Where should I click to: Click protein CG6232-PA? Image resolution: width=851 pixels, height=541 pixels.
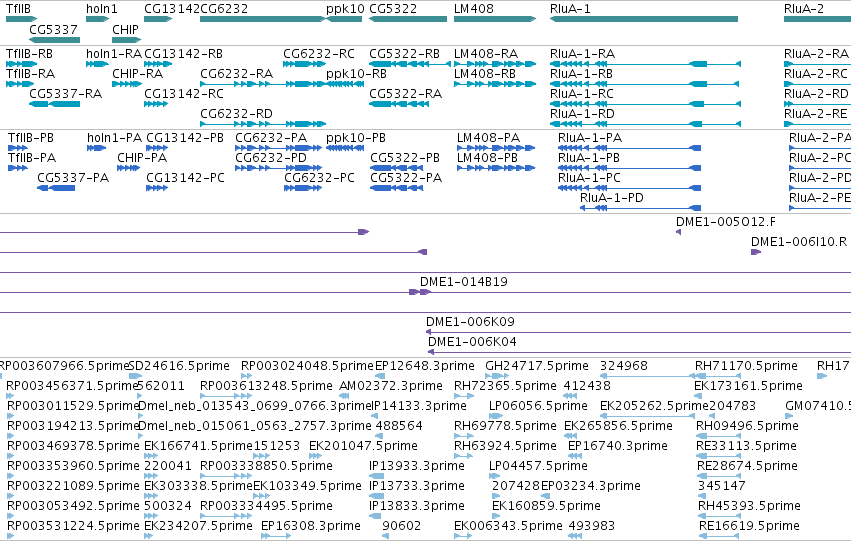(278, 148)
